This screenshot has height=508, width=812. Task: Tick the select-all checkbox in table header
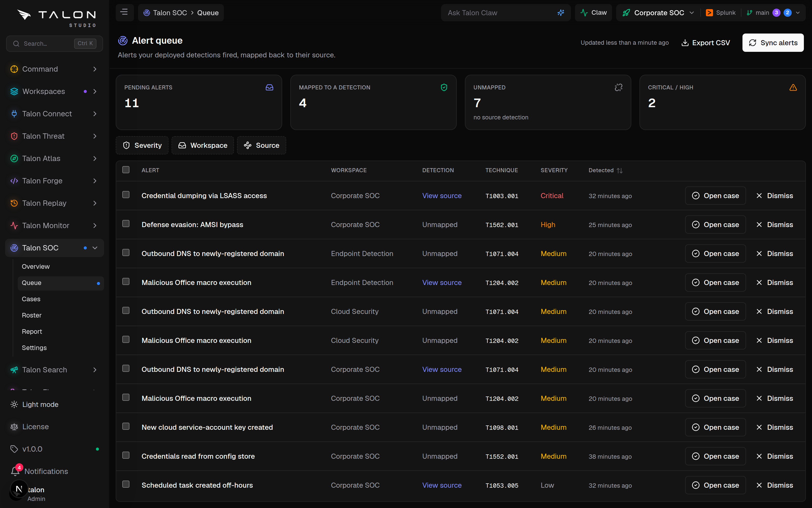click(x=126, y=170)
